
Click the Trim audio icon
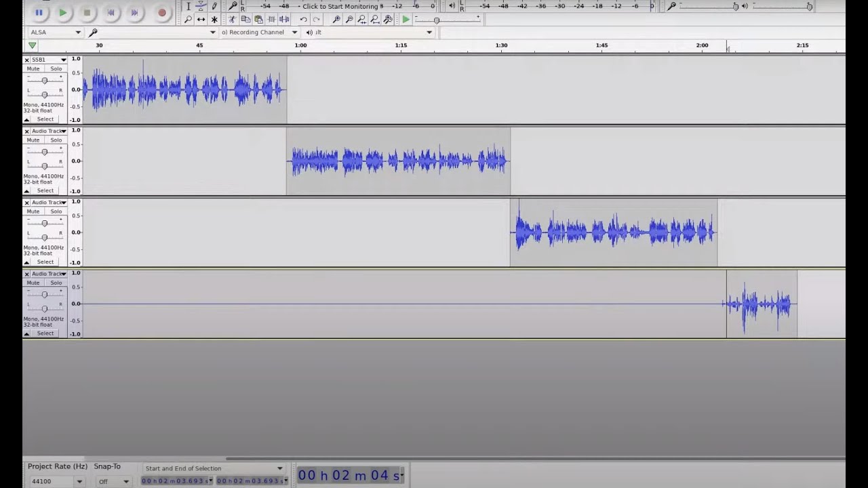point(271,20)
